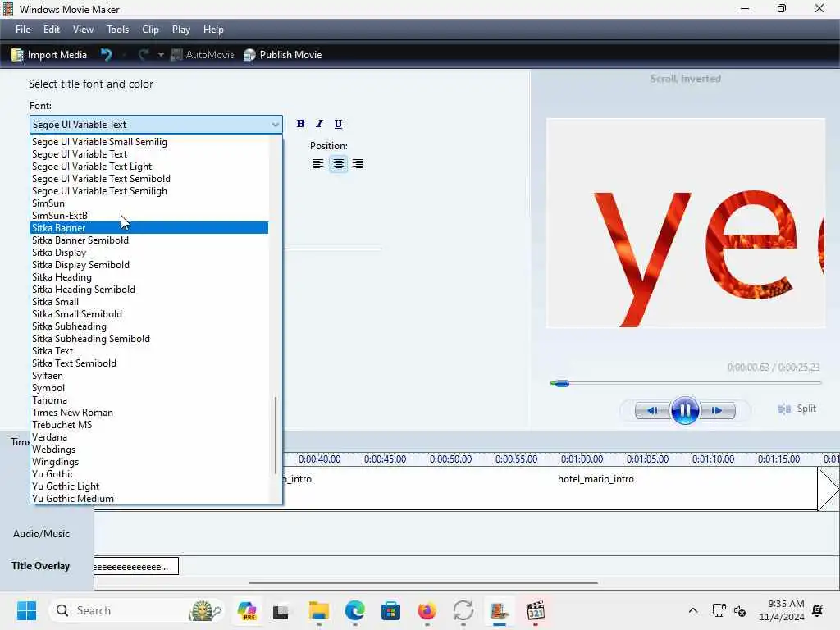840x630 pixels.
Task: Align title text left
Action: [x=318, y=164]
